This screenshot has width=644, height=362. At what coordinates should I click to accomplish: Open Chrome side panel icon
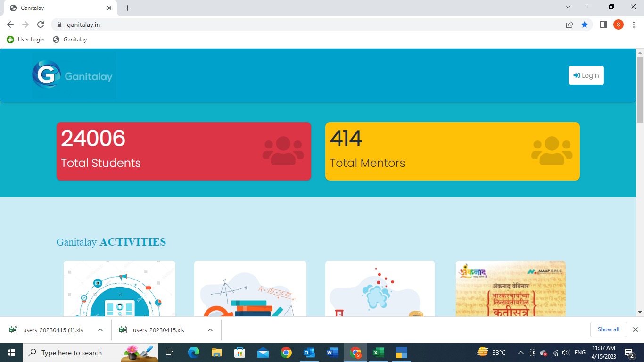pyautogui.click(x=603, y=25)
